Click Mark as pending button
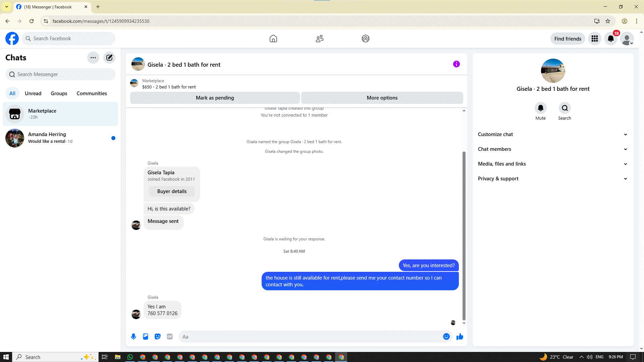Screen dimensions: 644x362 (x=215, y=98)
